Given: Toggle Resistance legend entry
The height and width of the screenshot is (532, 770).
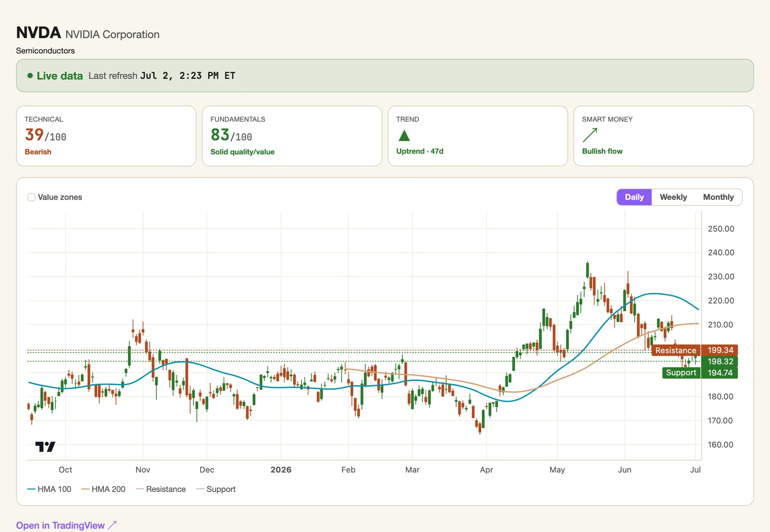Looking at the screenshot, I should pyautogui.click(x=161, y=489).
